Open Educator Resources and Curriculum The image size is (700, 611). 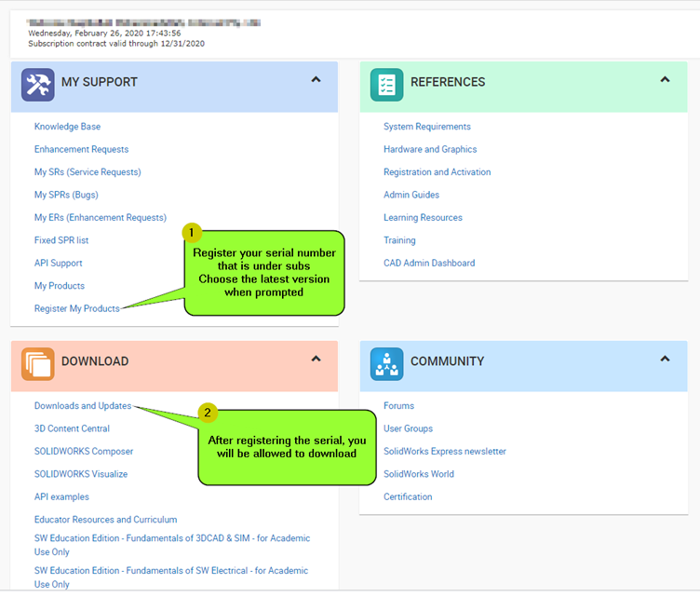pyautogui.click(x=105, y=520)
